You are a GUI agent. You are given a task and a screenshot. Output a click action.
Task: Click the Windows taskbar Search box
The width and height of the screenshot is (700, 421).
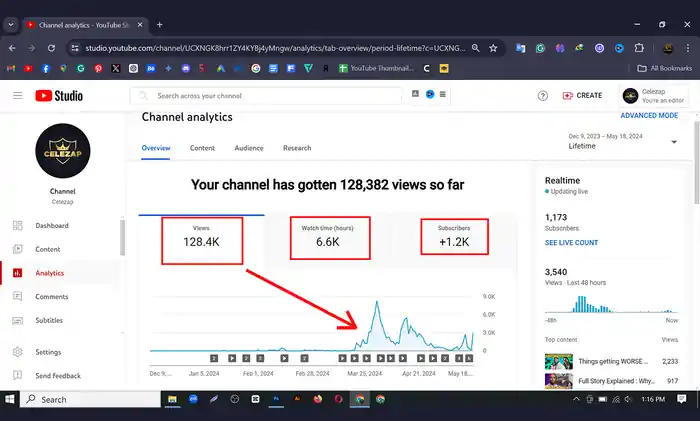pos(91,399)
